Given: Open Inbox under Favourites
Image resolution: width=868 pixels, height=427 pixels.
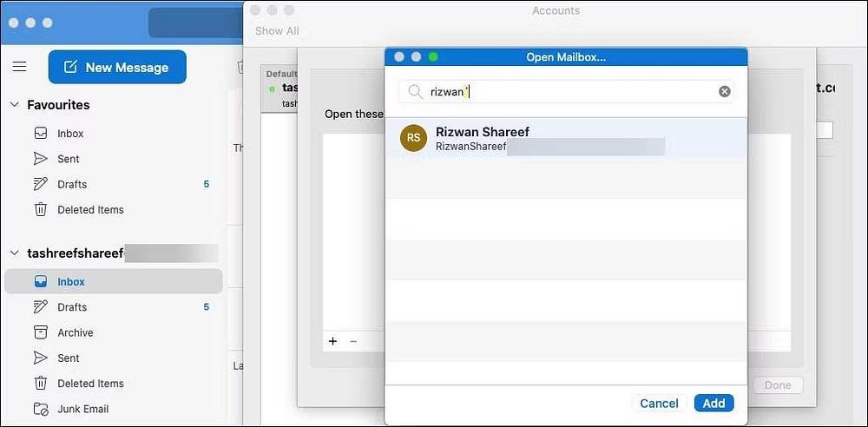Looking at the screenshot, I should coord(70,134).
